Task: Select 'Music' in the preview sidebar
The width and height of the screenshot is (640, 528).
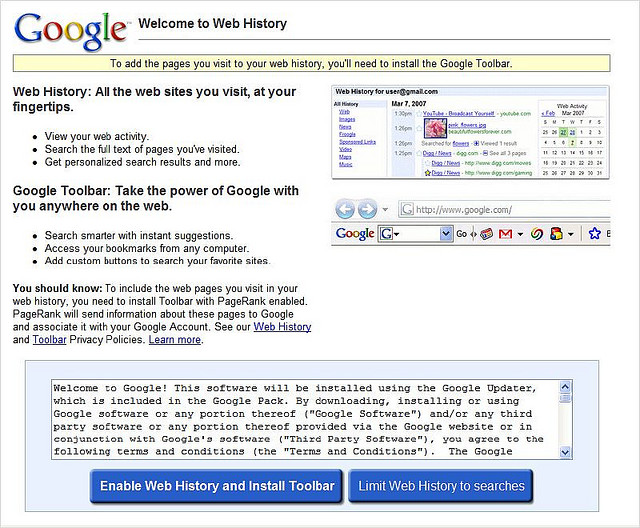Action: tap(345, 164)
